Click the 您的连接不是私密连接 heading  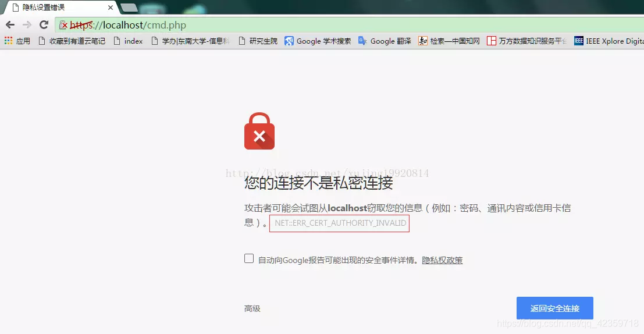click(x=319, y=183)
